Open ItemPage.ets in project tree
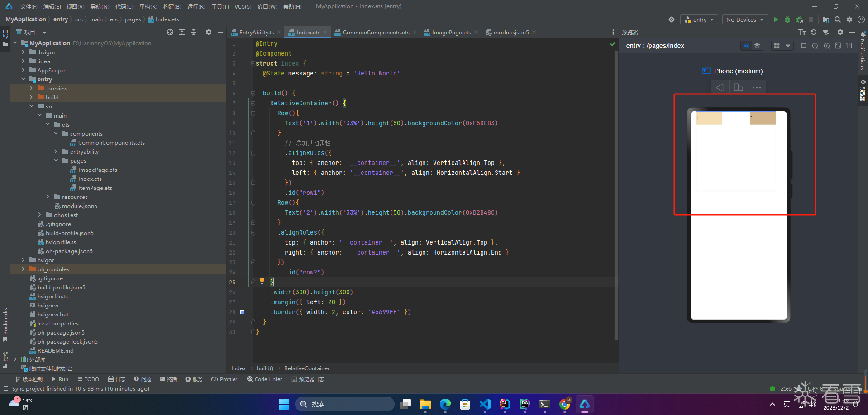The height and width of the screenshot is (415, 868). [95, 188]
